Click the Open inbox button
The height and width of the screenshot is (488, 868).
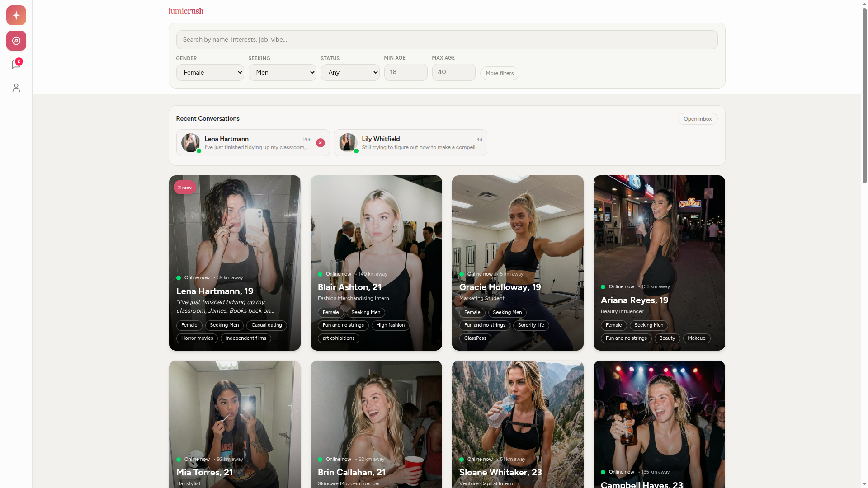coord(697,119)
